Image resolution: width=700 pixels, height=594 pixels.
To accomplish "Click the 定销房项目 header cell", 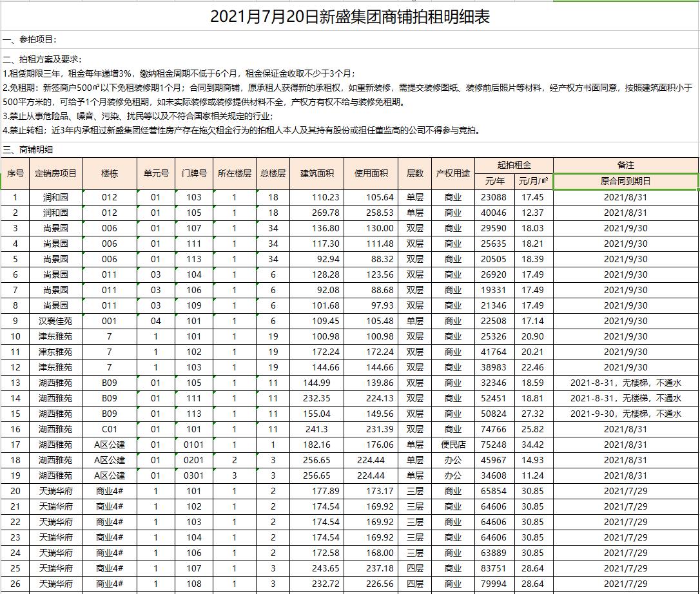I will coord(55,173).
